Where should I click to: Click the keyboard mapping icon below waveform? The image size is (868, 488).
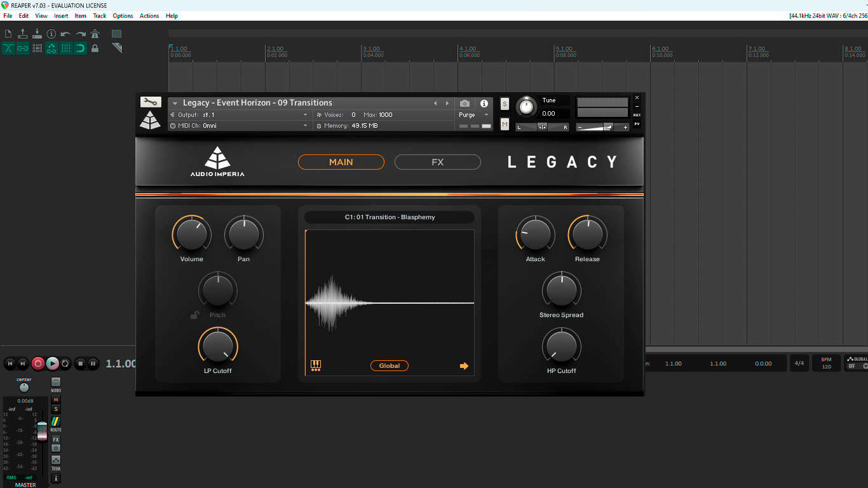316,365
